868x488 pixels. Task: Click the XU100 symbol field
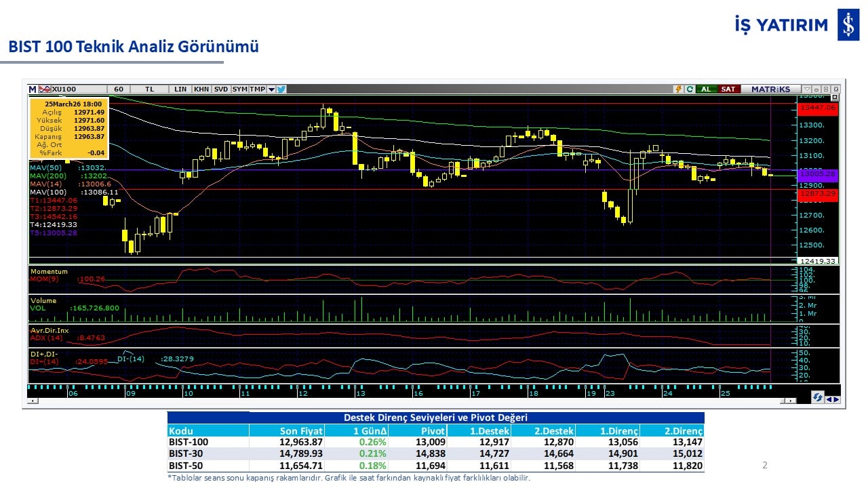pyautogui.click(x=76, y=89)
